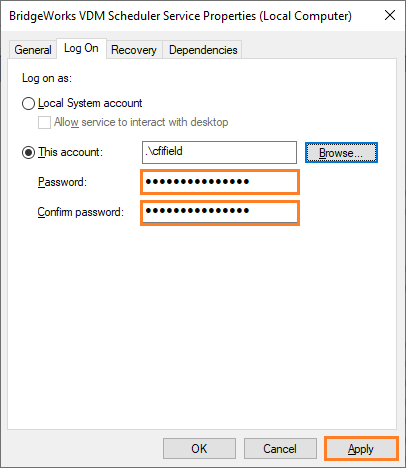
Task: Click into the Password input field
Action: coord(220,182)
